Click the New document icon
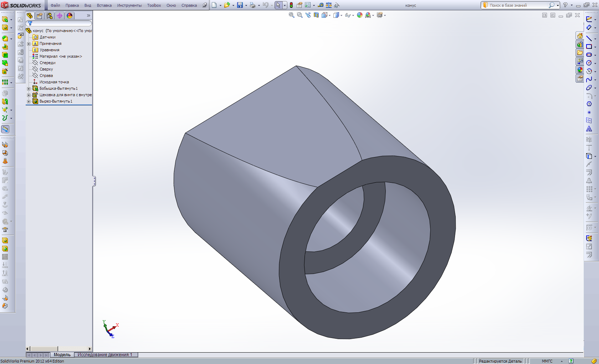The height and width of the screenshot is (364, 599). tap(214, 5)
